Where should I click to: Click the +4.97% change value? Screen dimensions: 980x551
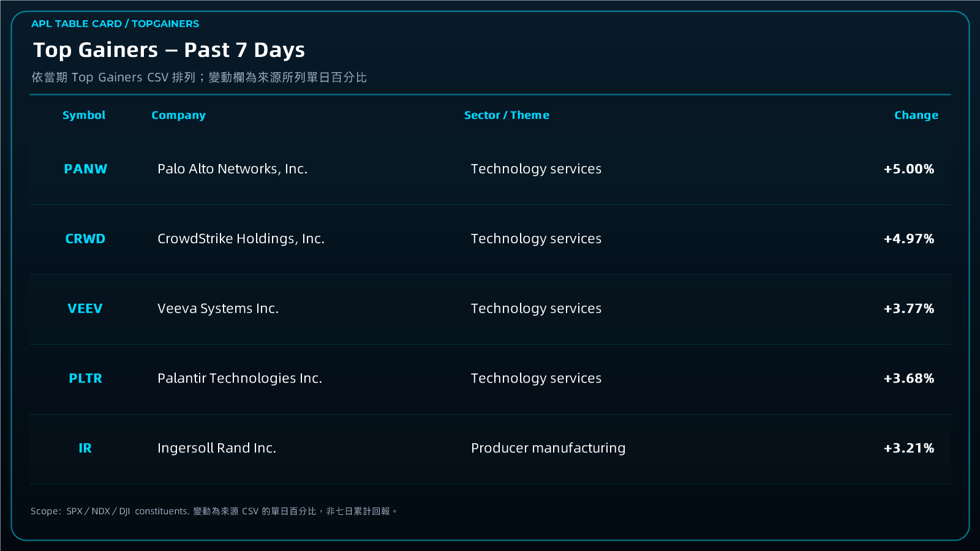(x=909, y=239)
